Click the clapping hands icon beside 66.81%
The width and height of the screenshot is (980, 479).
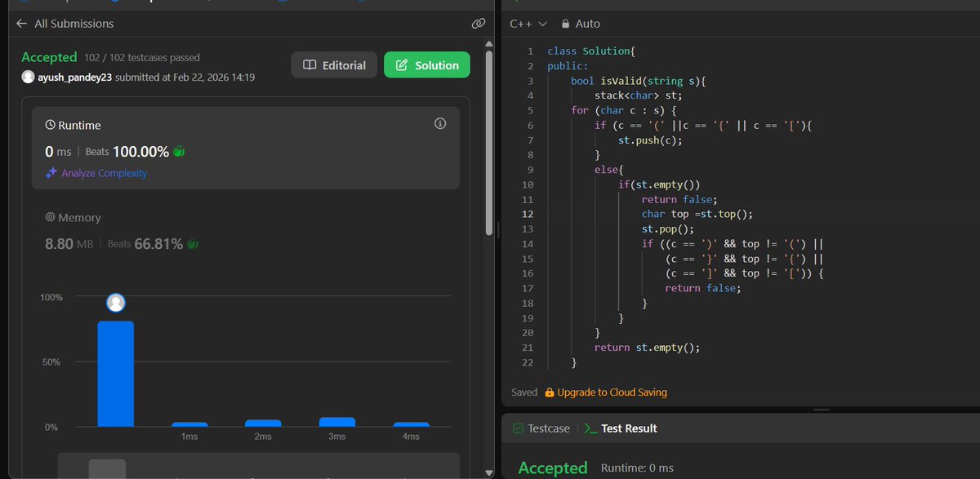[193, 243]
